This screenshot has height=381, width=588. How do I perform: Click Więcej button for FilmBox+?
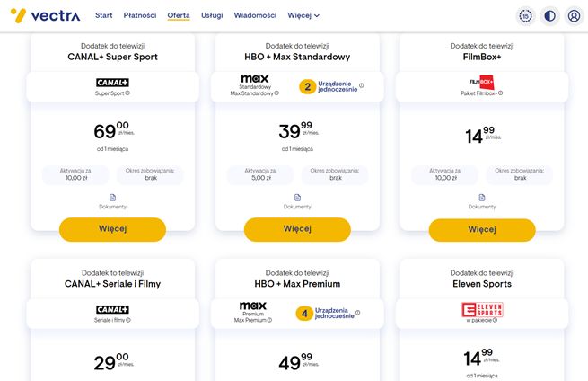tap(482, 228)
